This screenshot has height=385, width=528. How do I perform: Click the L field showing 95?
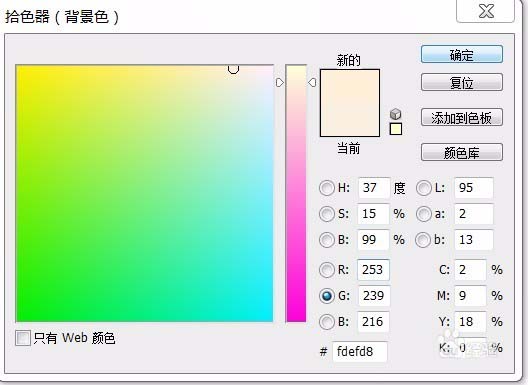[474, 188]
